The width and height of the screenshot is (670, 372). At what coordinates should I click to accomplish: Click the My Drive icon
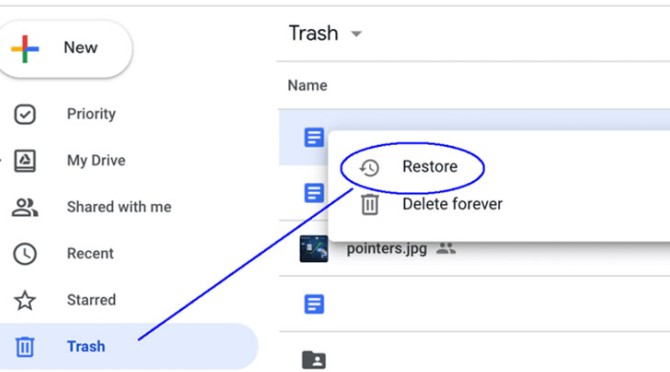(25, 161)
